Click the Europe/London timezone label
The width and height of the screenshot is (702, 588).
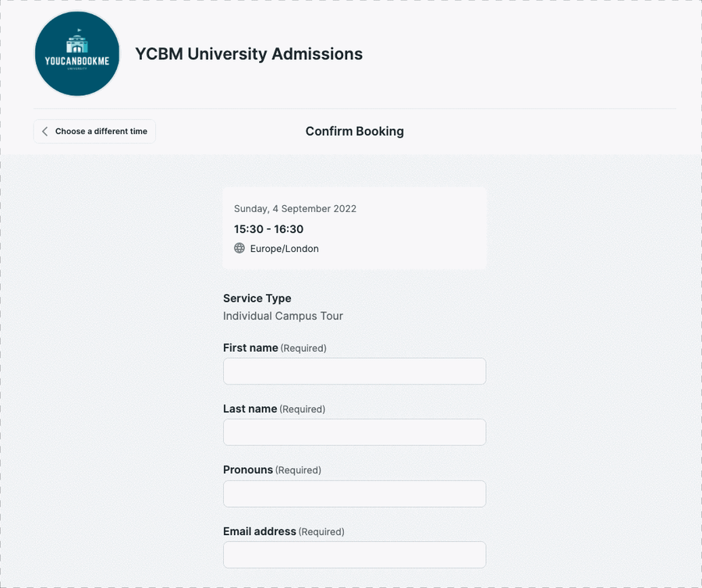coord(284,248)
